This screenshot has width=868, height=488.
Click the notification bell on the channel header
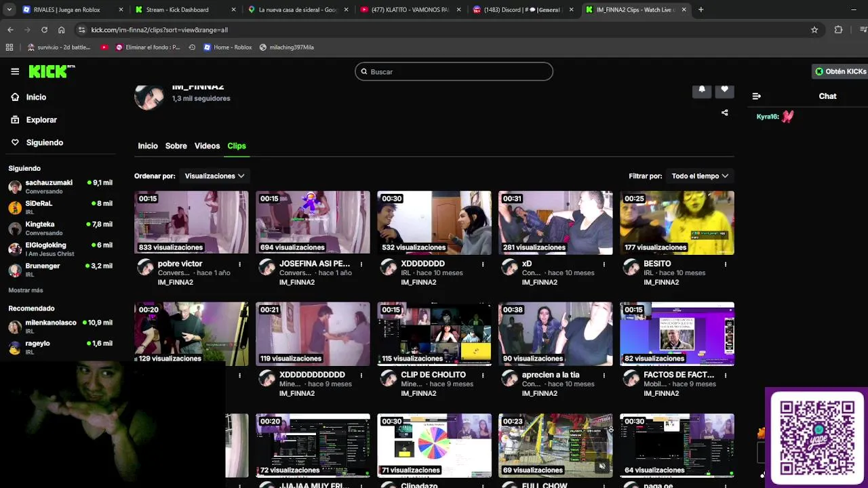click(702, 90)
